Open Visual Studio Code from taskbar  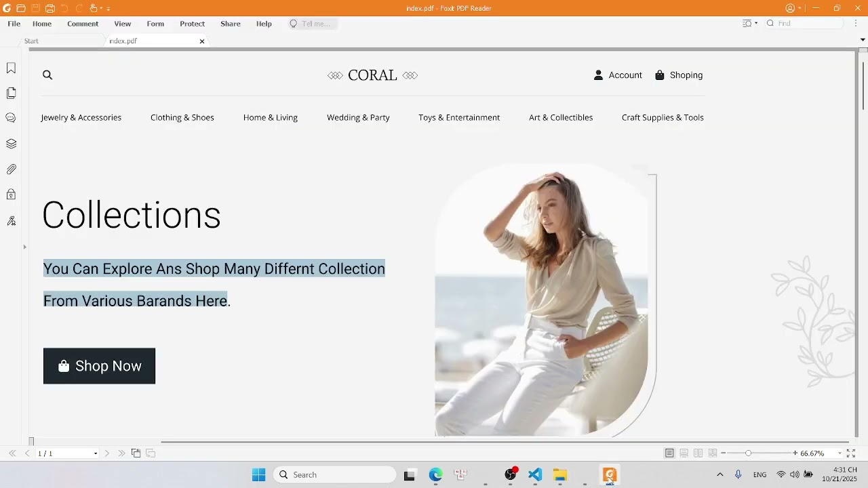click(535, 474)
